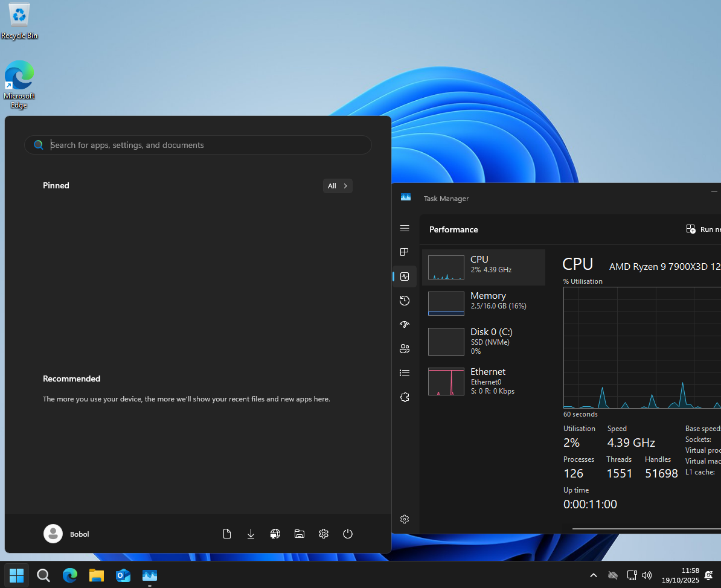Click the Start menu search box
The image size is (721, 588).
click(x=198, y=145)
